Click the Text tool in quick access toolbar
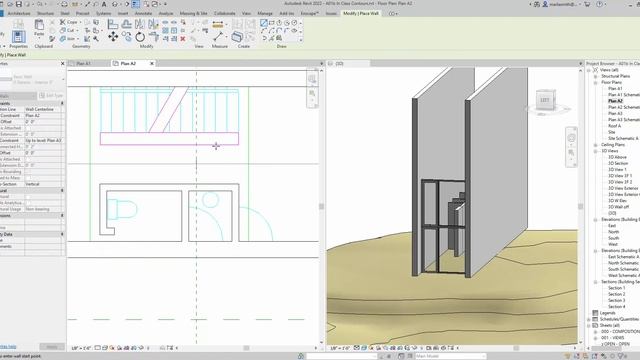640x360 pixels. click(x=104, y=4)
